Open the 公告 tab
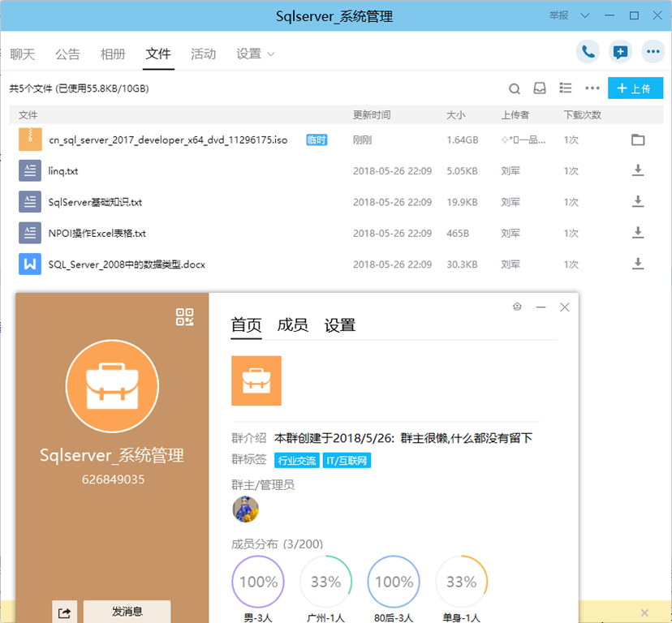The image size is (672, 623). coord(67,54)
